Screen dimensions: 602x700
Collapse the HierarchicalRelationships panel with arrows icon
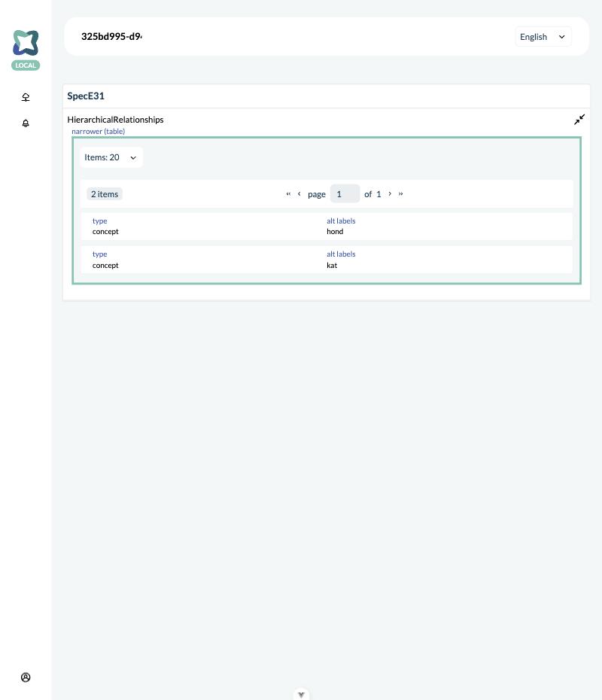[x=579, y=120]
